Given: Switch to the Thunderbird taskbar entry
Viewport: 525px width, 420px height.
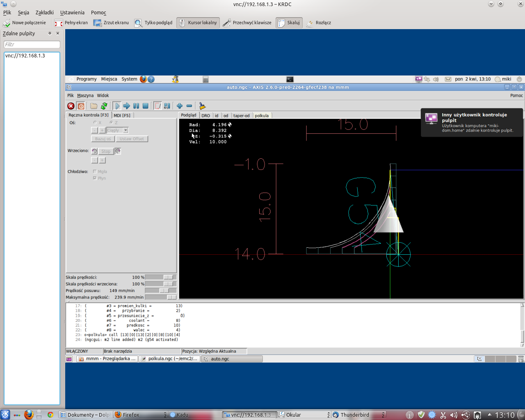Looking at the screenshot, I should click(x=358, y=415).
